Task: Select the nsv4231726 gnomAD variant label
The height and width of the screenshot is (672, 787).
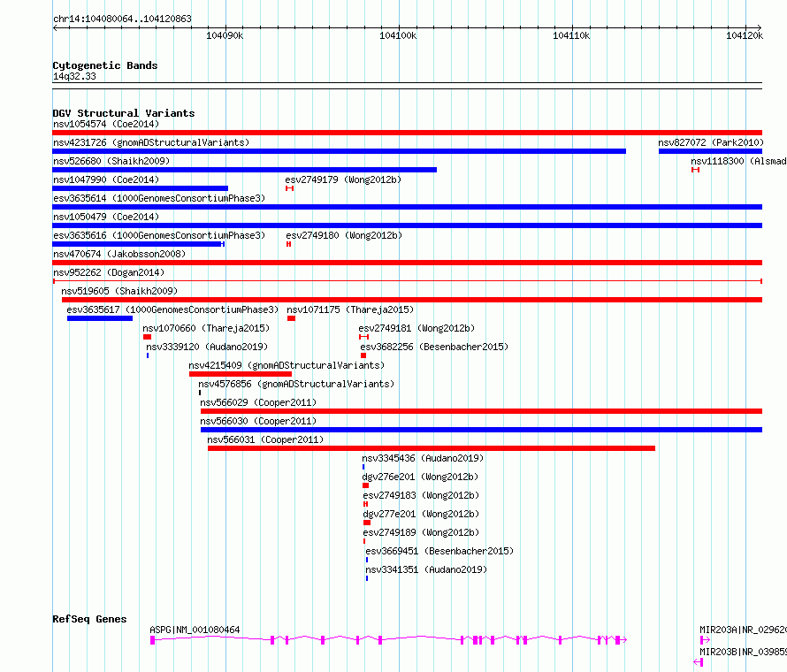Action: pos(151,142)
